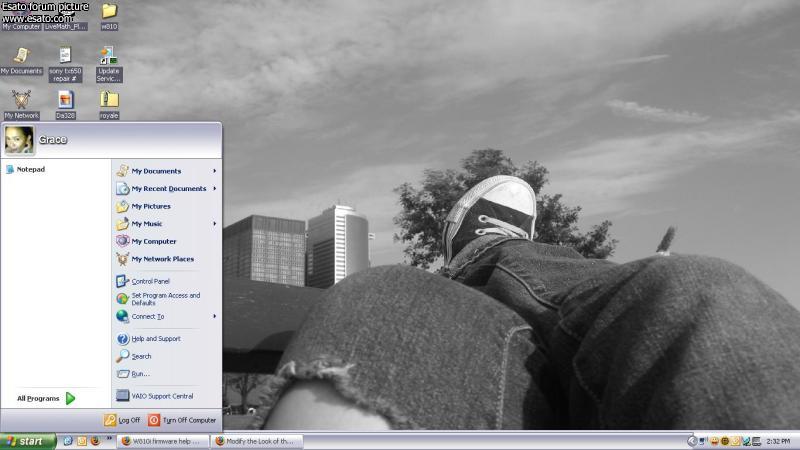This screenshot has width=800, height=450.
Task: Open My Documents desktop icon
Action: tap(21, 61)
